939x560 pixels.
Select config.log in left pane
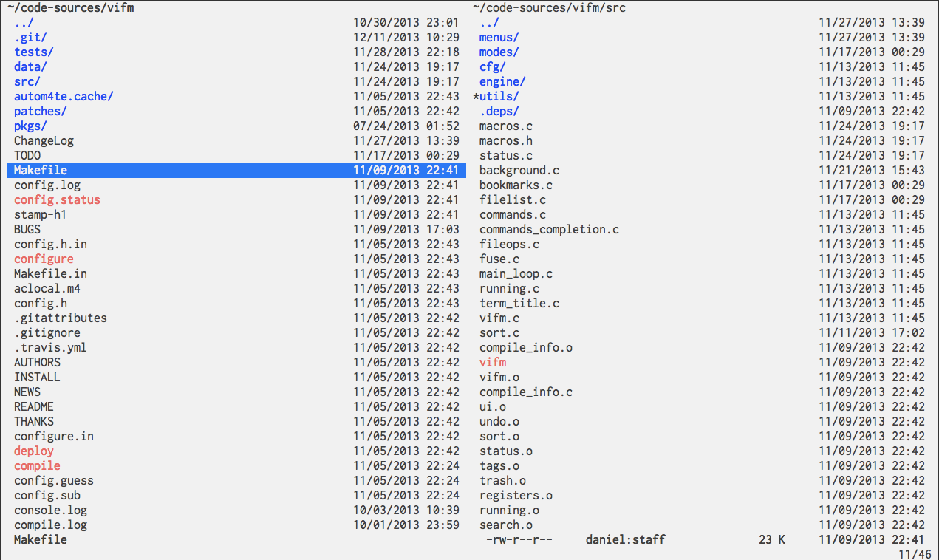tap(47, 185)
